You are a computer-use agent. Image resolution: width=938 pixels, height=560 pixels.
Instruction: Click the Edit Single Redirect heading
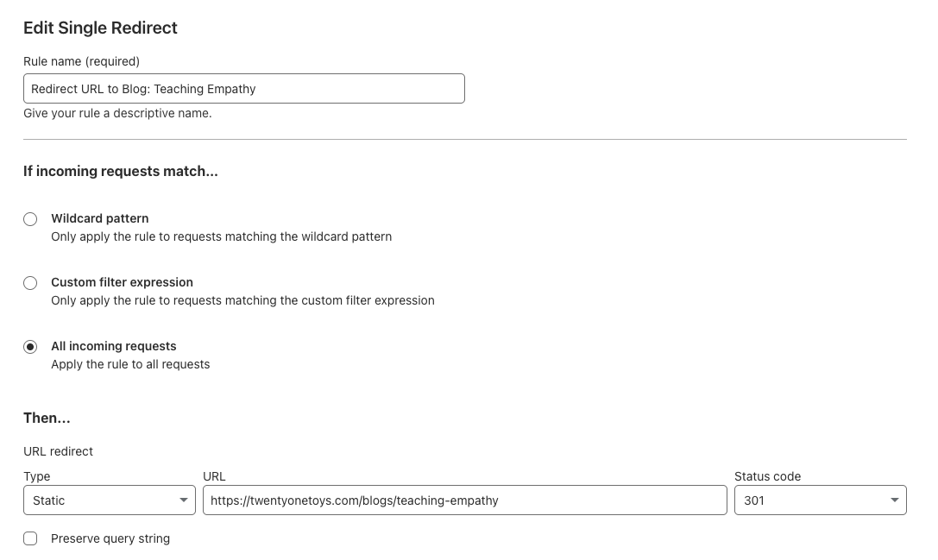100,28
